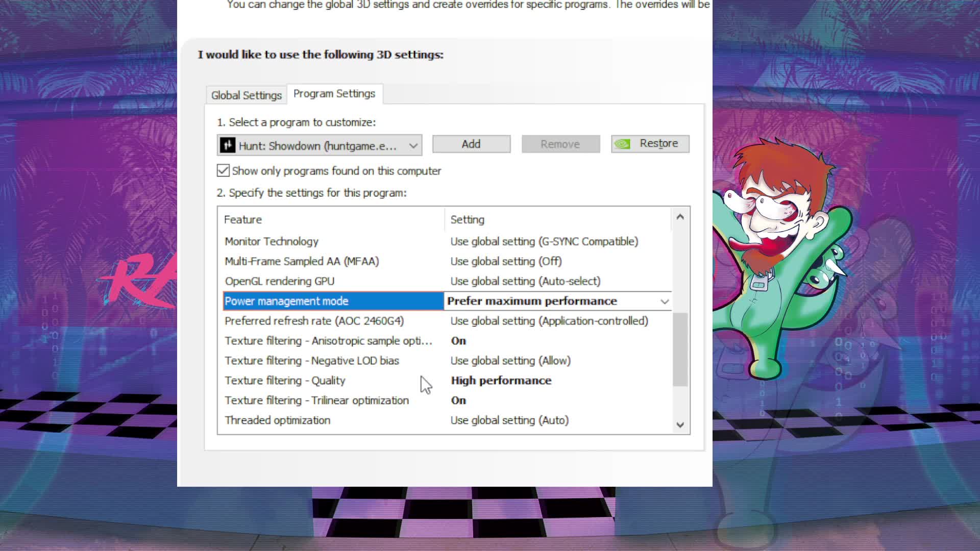Switch to the Global Settings tab
This screenshot has height=551, width=980.
point(246,95)
